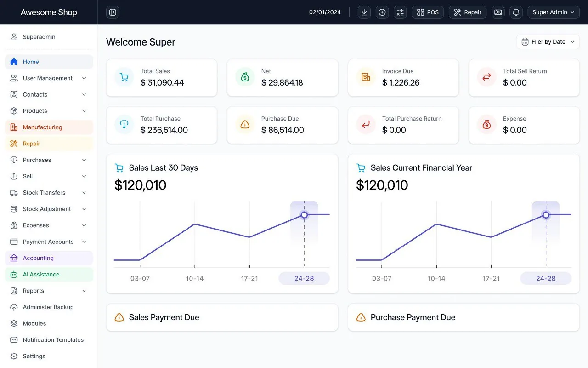Click the Stock Adjustment database icon

pos(14,209)
